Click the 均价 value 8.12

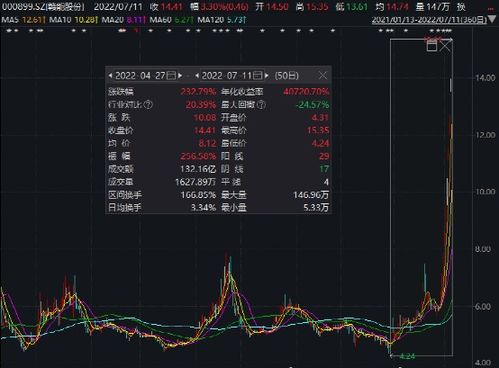point(207,143)
